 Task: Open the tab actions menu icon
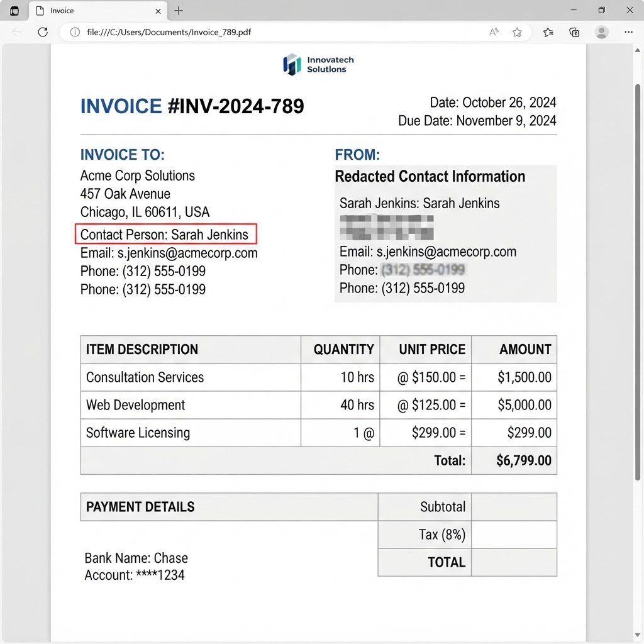(x=14, y=11)
